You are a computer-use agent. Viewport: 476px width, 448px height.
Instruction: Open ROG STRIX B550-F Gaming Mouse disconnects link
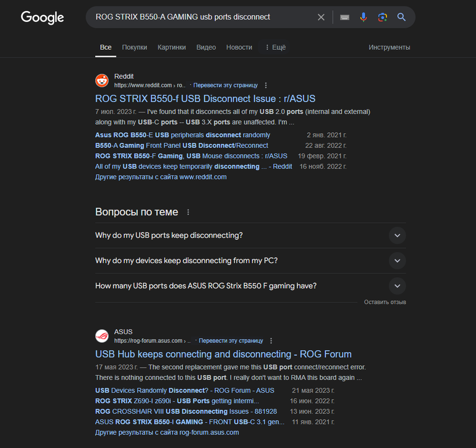point(192,156)
